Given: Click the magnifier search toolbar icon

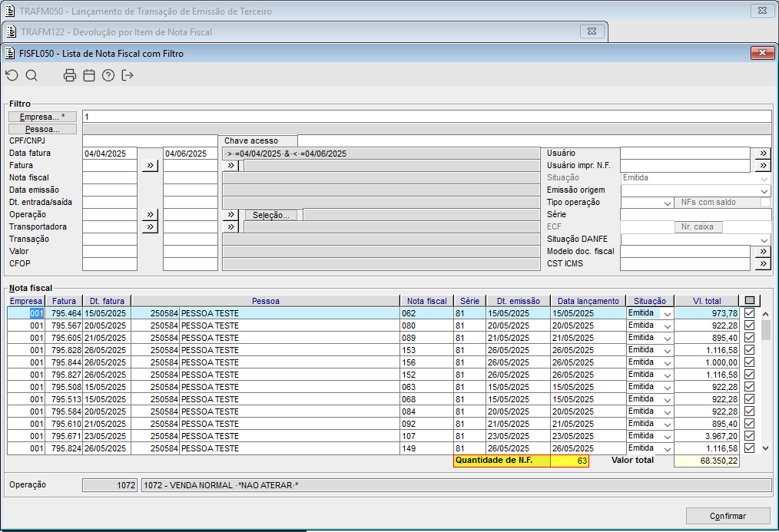Looking at the screenshot, I should (x=31, y=75).
